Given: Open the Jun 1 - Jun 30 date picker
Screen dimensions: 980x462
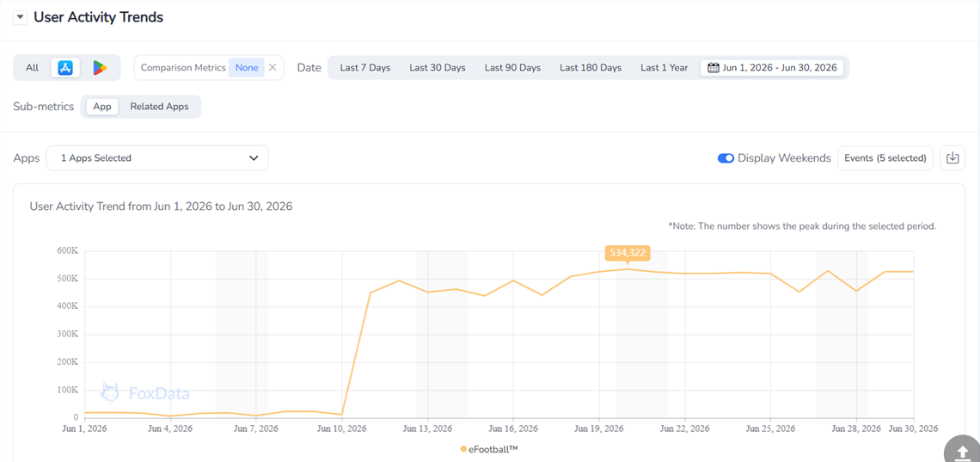Looking at the screenshot, I should (x=772, y=67).
